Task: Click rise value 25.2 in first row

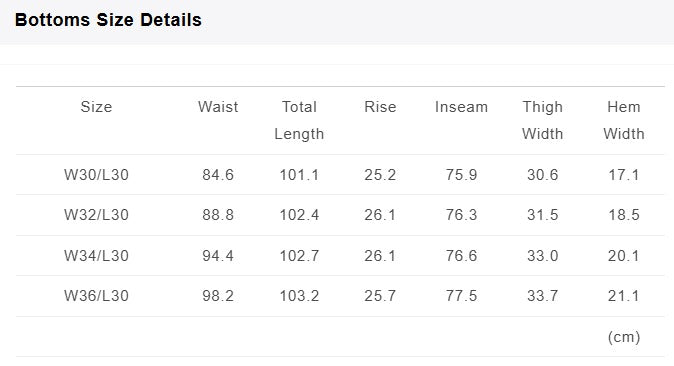Action: (380, 175)
